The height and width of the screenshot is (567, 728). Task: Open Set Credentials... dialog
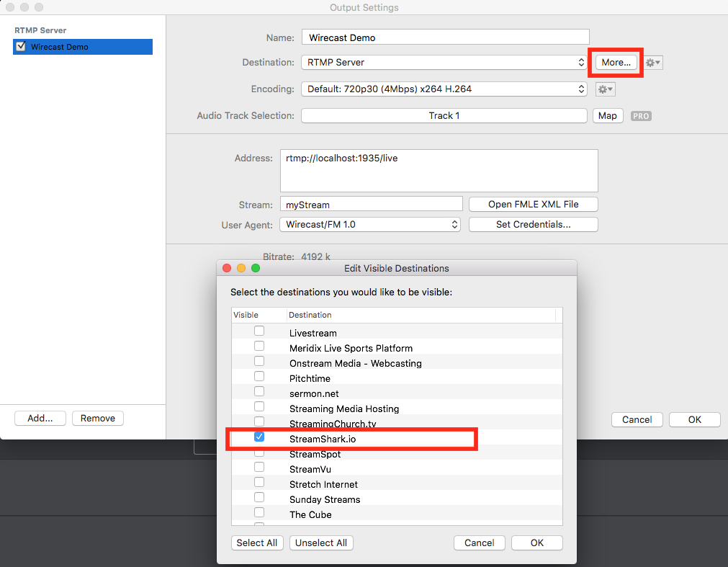click(534, 225)
